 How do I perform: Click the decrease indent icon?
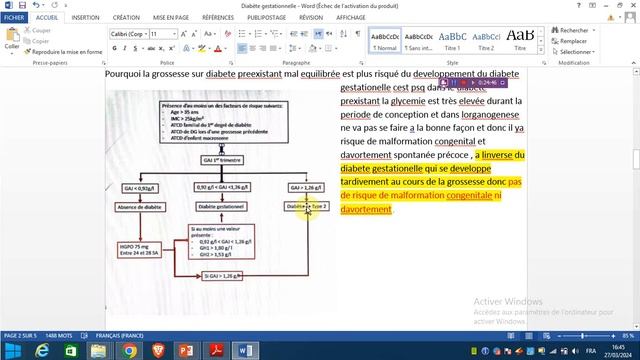[x=293, y=34]
